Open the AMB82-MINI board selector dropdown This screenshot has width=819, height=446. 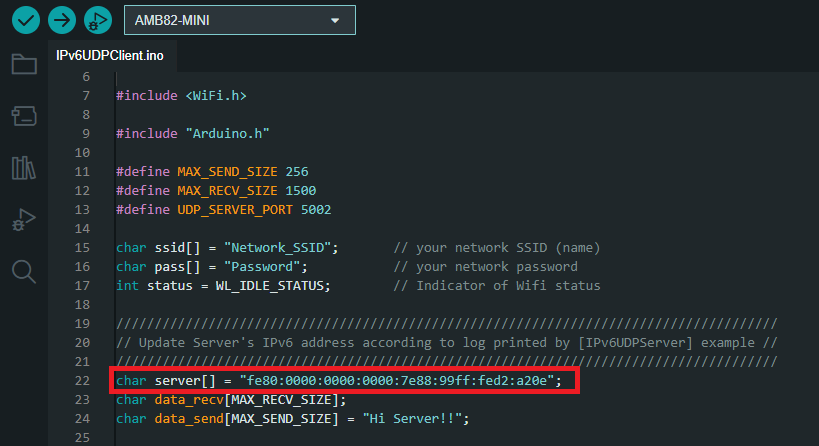[x=239, y=20]
